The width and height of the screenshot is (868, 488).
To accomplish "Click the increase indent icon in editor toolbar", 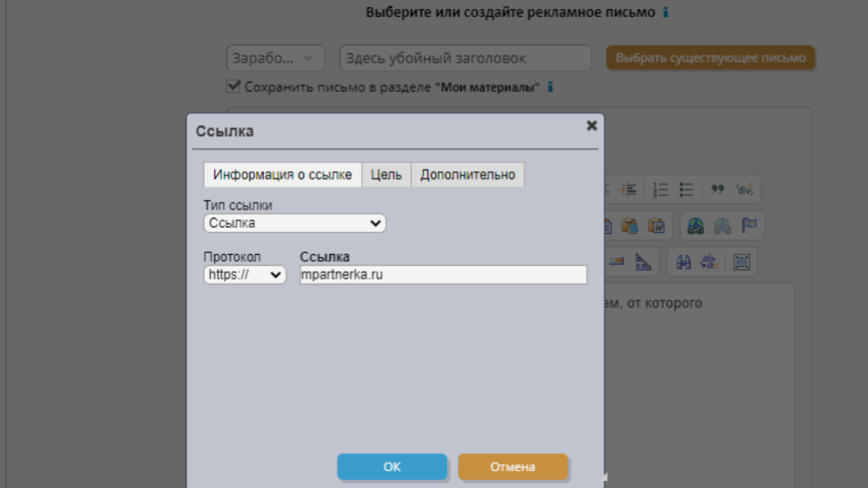I will pyautogui.click(x=628, y=190).
